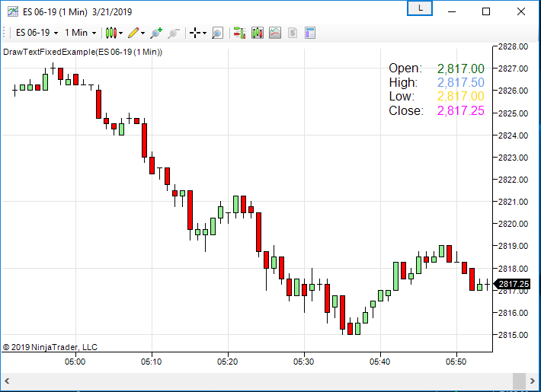The width and height of the screenshot is (541, 392).
Task: Click the 2828.00 price axis label
Action: (x=513, y=46)
